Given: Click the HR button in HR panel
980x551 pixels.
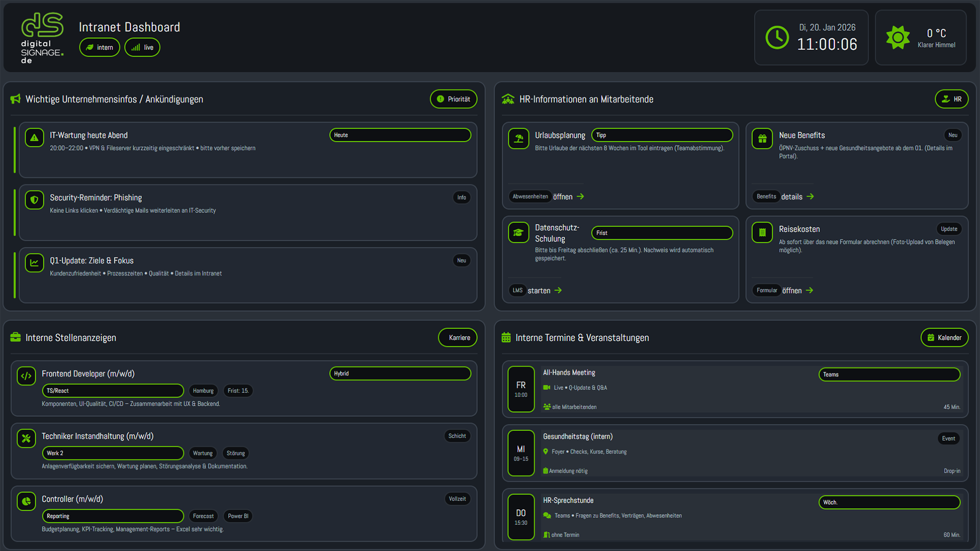Looking at the screenshot, I should click(x=951, y=99).
